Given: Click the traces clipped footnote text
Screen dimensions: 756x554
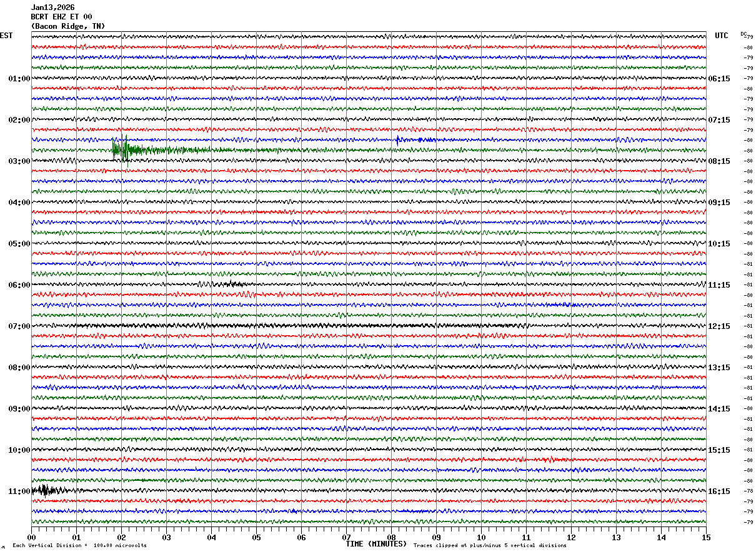Looking at the screenshot, I should tap(490, 546).
